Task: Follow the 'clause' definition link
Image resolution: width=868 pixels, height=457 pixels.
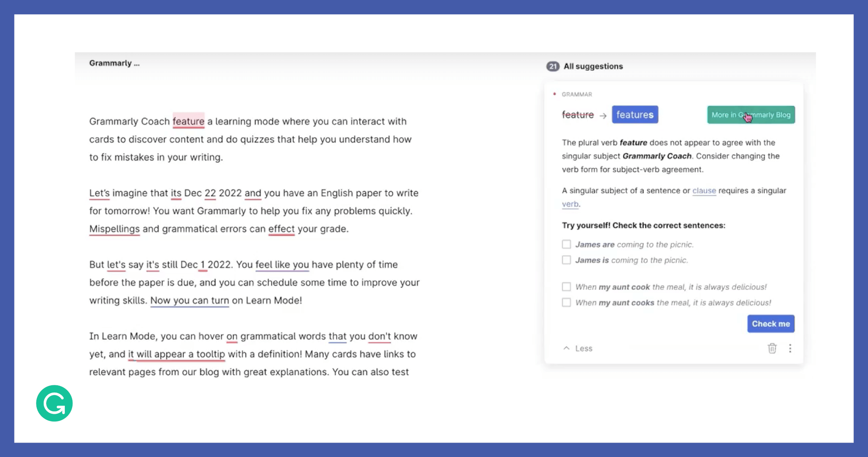Action: point(704,191)
